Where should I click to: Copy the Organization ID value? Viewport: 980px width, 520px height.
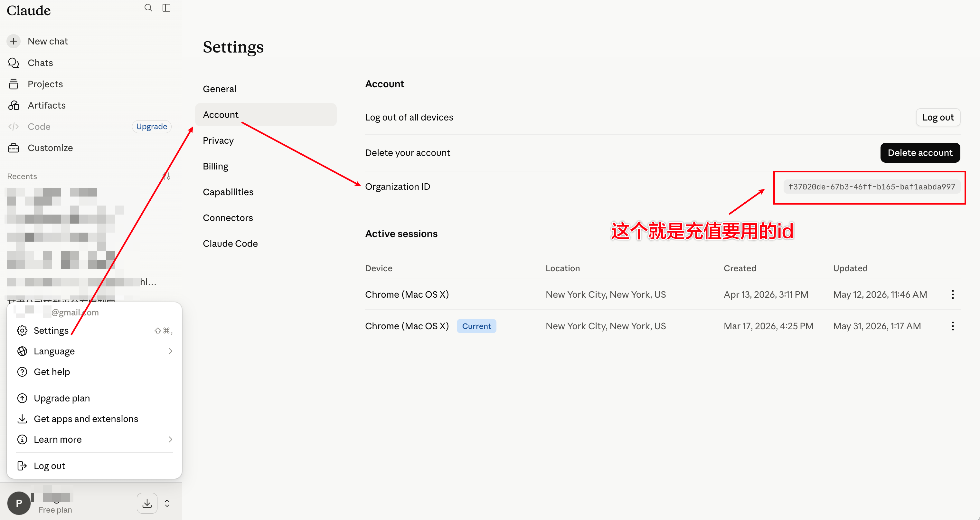(872, 187)
